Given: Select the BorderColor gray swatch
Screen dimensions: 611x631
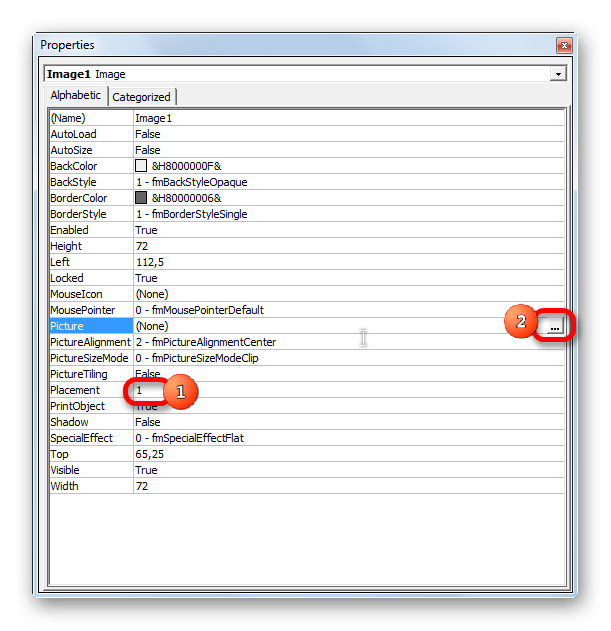Looking at the screenshot, I should click(141, 198).
